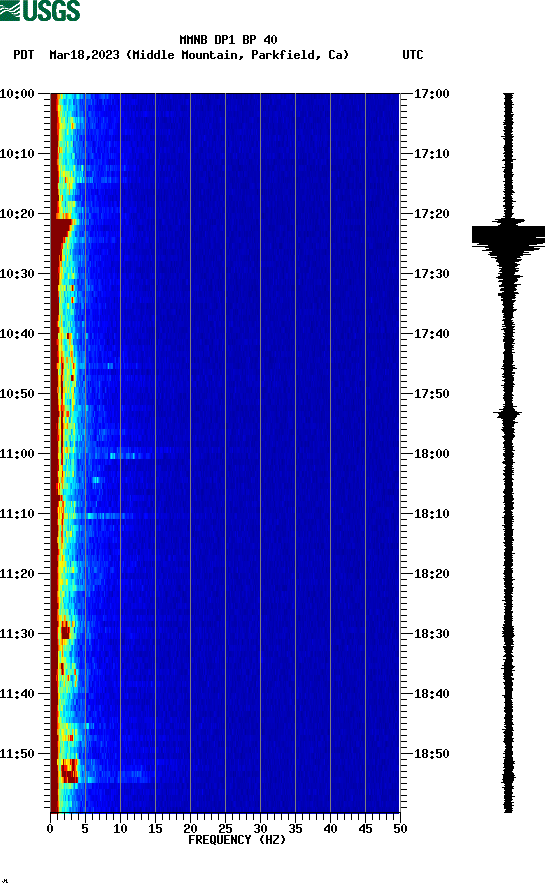Click the 40 Hz axis tick label
Viewport: 552px width, 892px height.
click(x=330, y=829)
